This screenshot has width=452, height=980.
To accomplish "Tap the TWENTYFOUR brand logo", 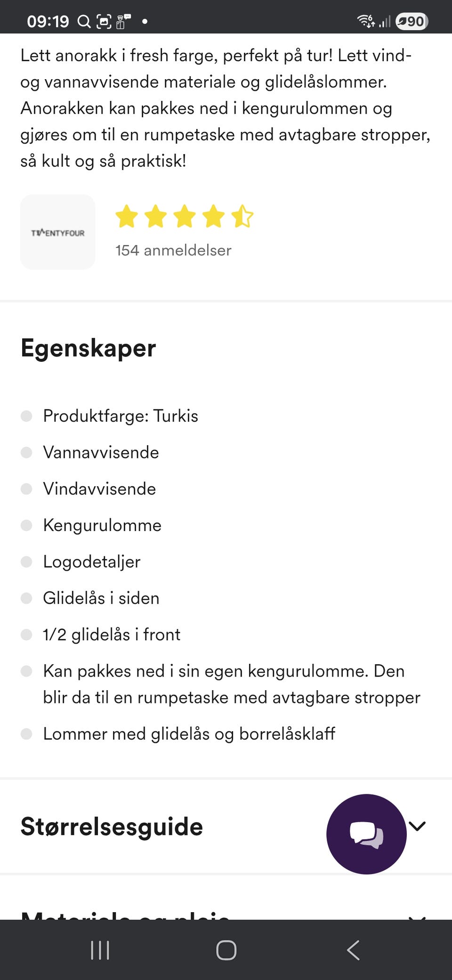I will (x=57, y=232).
